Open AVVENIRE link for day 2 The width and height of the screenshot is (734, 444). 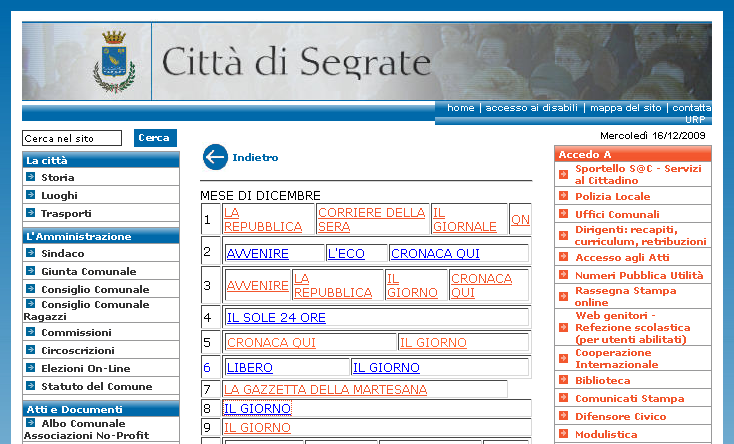pyautogui.click(x=257, y=253)
